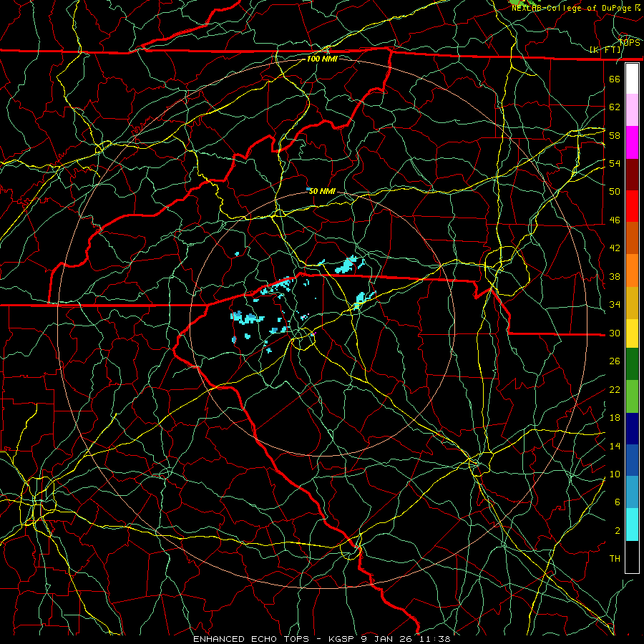Click the legend value '58'
Image resolution: width=644 pixels, height=644 pixels.
(x=615, y=135)
